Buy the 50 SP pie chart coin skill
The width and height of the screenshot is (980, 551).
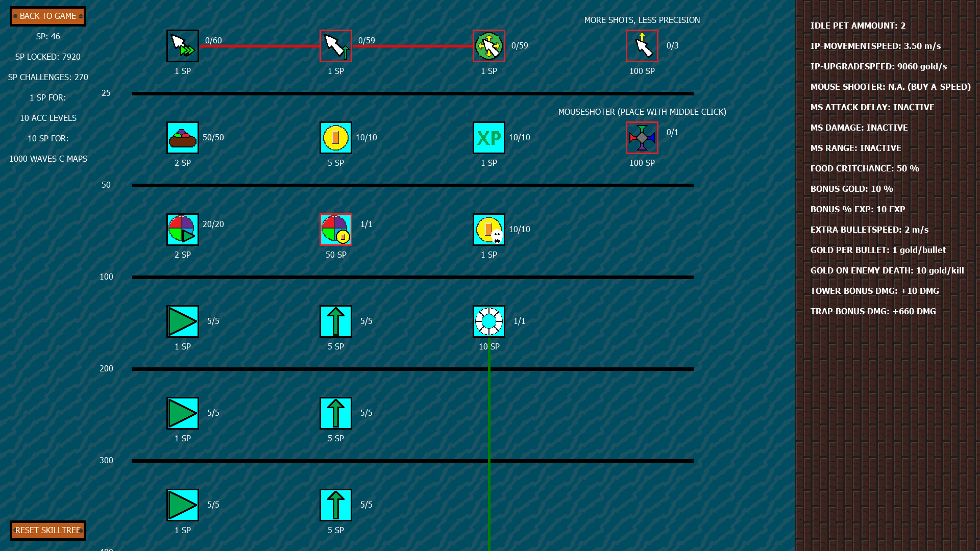click(x=335, y=229)
